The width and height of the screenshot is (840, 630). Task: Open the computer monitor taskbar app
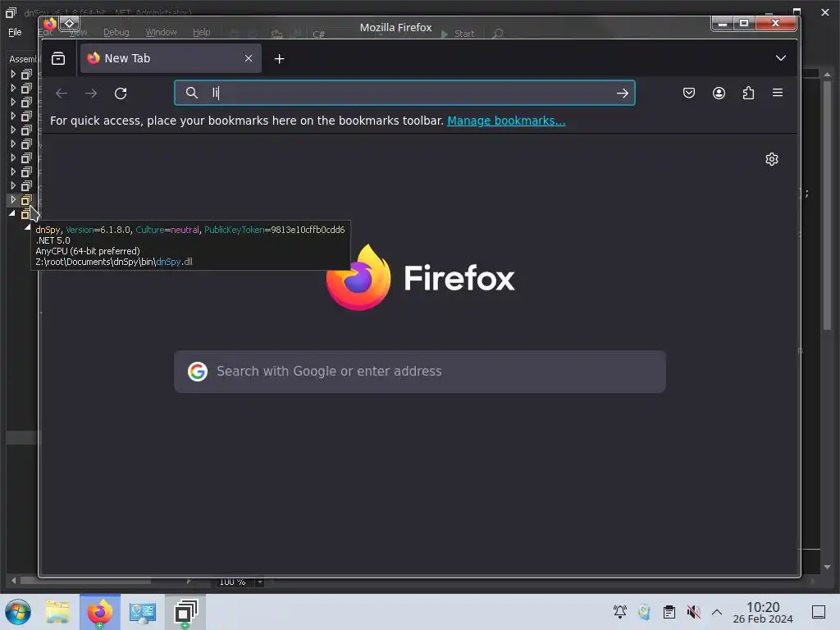143,612
